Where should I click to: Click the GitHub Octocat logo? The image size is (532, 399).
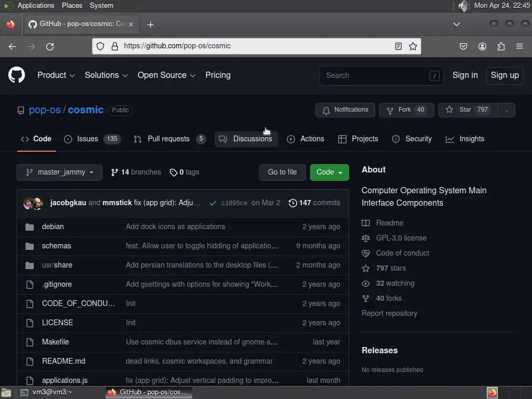tap(16, 75)
